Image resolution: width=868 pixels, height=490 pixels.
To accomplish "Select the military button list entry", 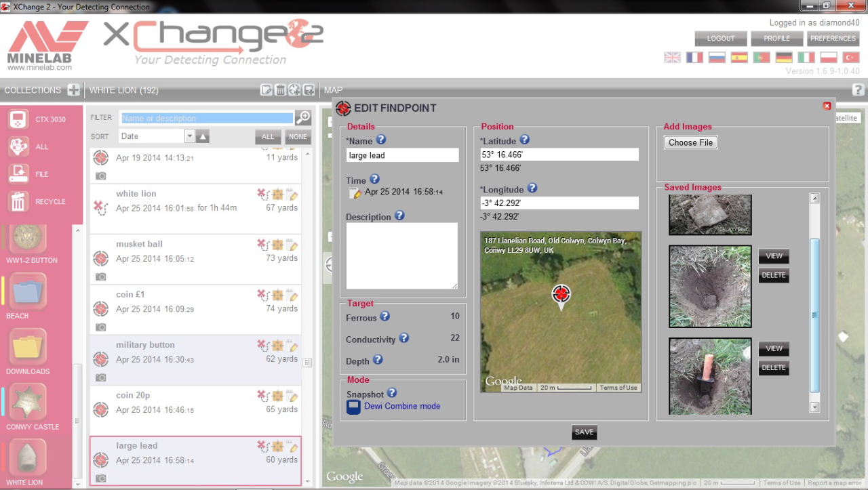I will pyautogui.click(x=195, y=360).
